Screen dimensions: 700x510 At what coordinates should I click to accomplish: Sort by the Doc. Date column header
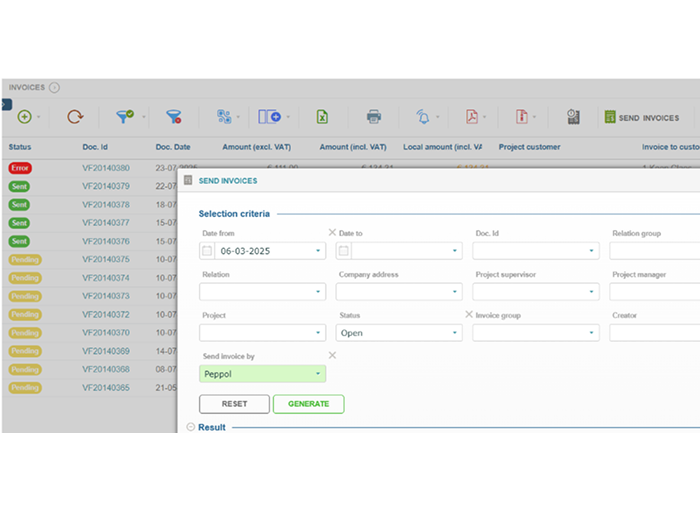173,147
